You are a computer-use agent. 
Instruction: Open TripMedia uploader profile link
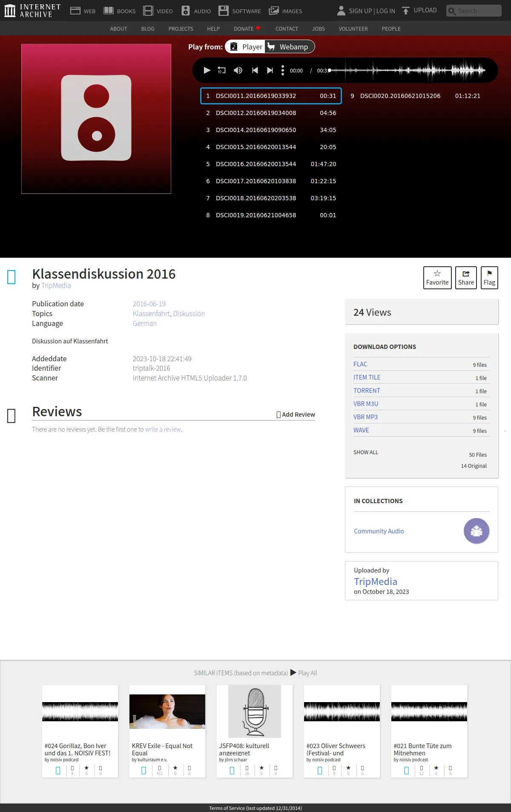pos(376,582)
